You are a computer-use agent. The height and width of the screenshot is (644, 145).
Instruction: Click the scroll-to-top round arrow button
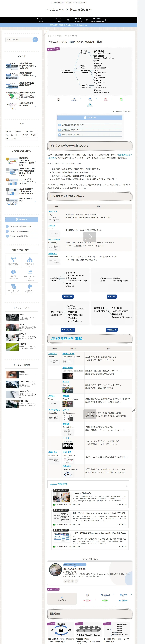coord(134,410)
